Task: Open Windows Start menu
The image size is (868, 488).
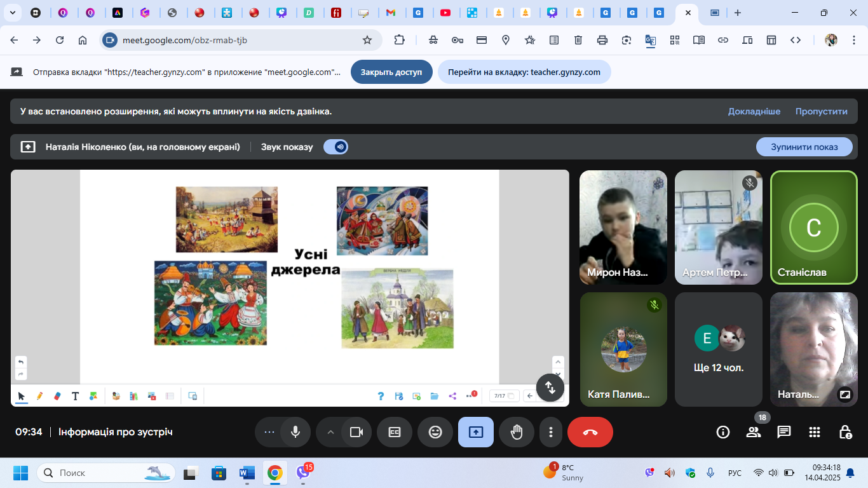Action: coord(21,473)
